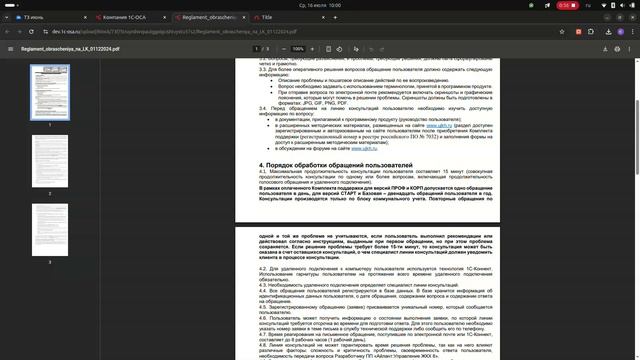This screenshot has height=360, width=640.
Task: Click the Activities overview pill
Action: (x=11, y=5)
